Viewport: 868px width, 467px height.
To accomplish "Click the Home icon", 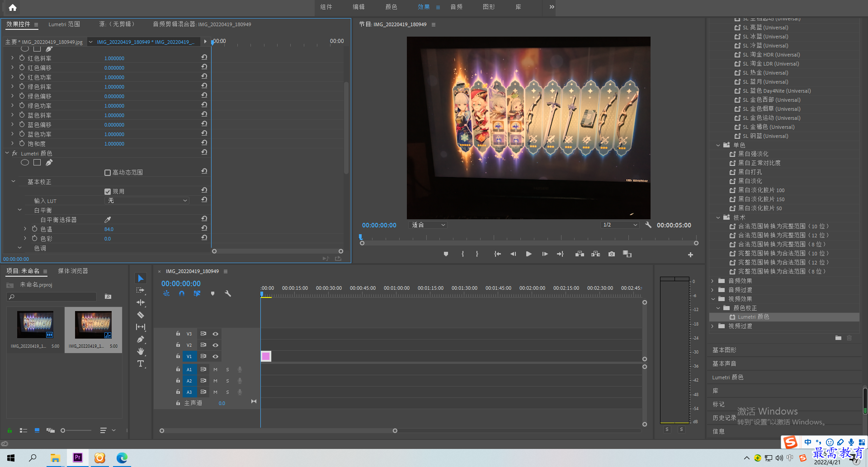I will click(x=13, y=7).
